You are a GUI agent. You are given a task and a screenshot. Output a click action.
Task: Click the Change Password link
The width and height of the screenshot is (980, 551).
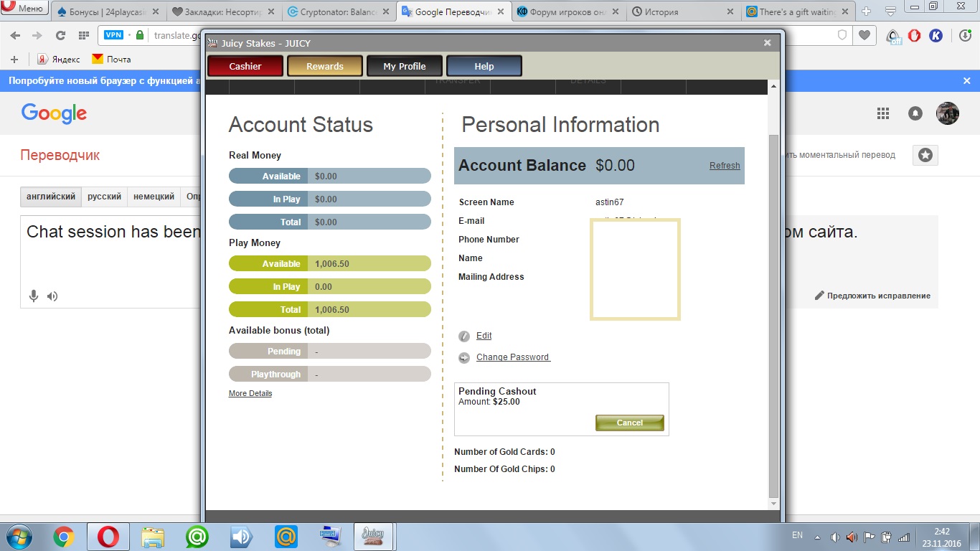point(513,357)
